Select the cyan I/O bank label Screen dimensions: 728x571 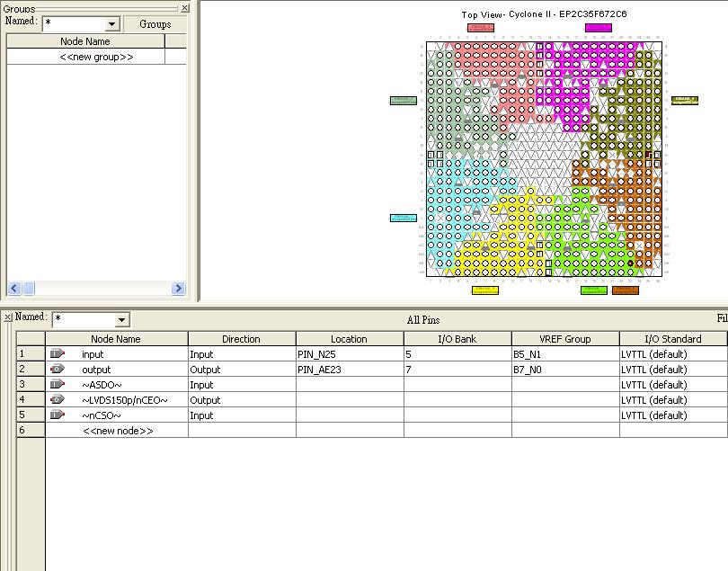(x=404, y=218)
